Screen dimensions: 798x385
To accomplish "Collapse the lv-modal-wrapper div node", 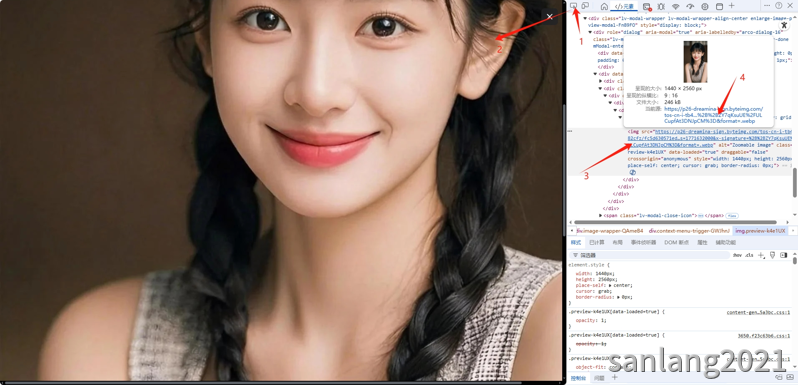I will point(585,18).
